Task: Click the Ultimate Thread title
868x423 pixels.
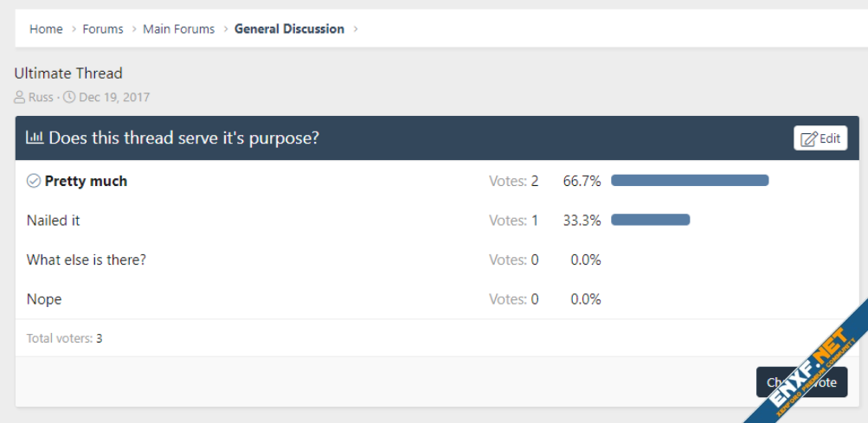Action: 68,74
